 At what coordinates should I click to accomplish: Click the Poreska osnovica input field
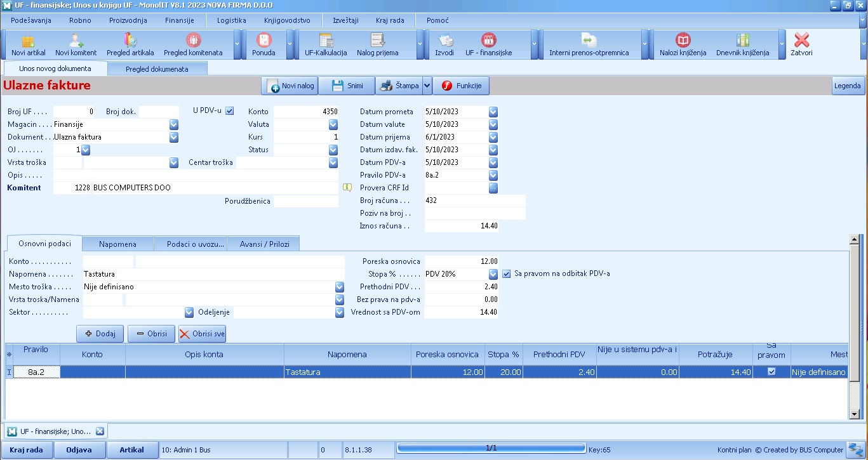[462, 261]
